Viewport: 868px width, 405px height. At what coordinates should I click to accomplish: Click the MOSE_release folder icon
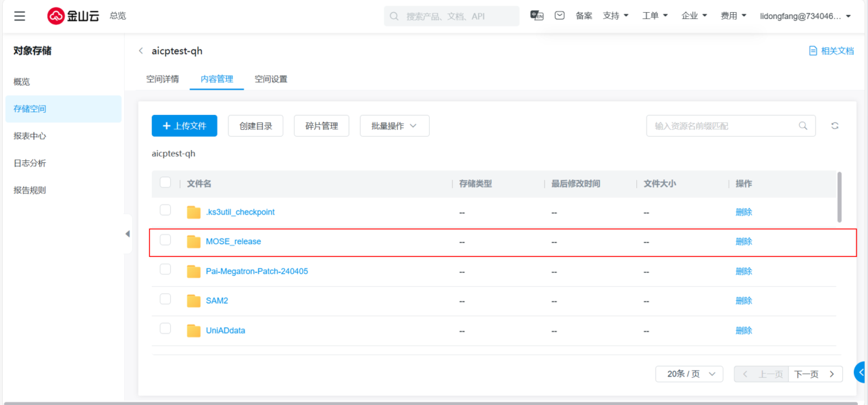click(x=194, y=241)
